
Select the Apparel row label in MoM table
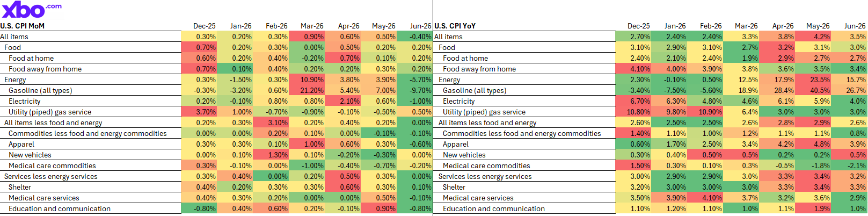(21, 144)
